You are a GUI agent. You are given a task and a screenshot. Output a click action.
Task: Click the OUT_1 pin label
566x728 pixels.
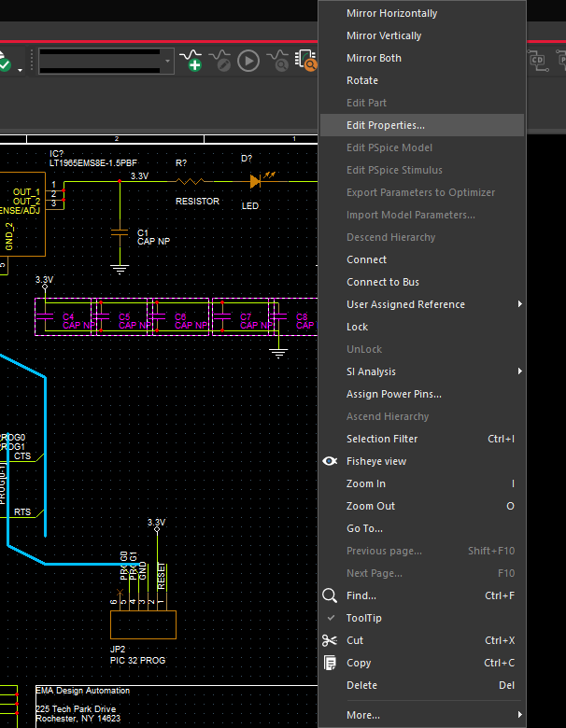(x=26, y=191)
